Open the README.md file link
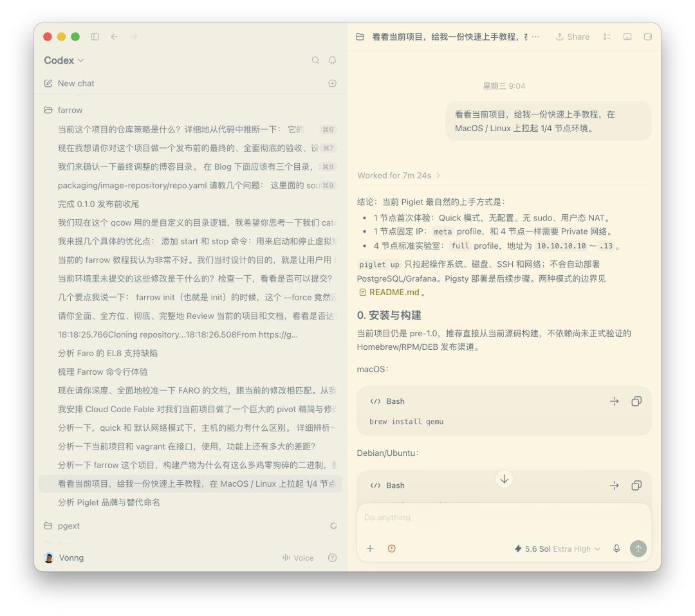The image size is (695, 616). (389, 293)
